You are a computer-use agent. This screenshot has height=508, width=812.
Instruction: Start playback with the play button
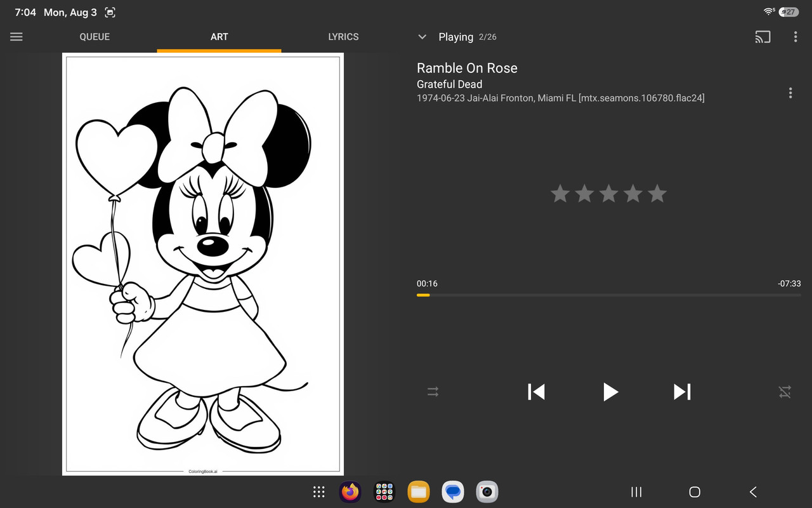click(610, 392)
